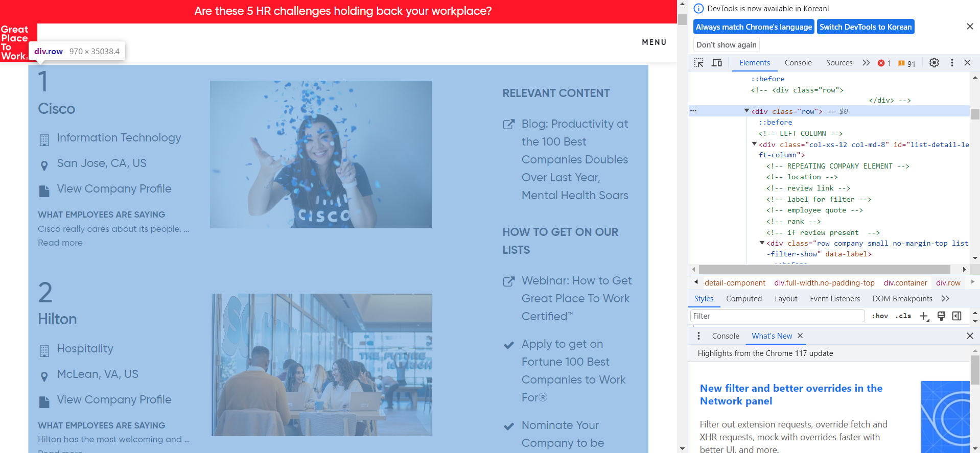The width and height of the screenshot is (980, 453).
Task: Collapse the row company small div node
Action: [762, 243]
